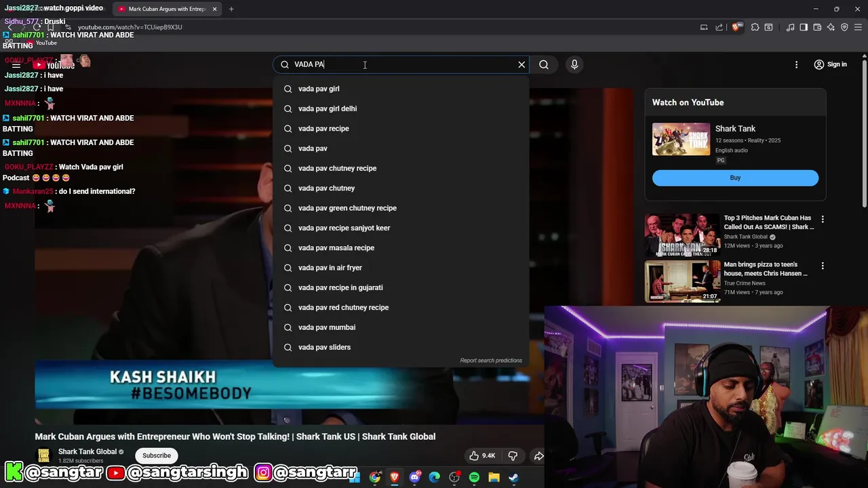
Task: Open the extensions puzzle icon
Action: [x=755, y=27]
